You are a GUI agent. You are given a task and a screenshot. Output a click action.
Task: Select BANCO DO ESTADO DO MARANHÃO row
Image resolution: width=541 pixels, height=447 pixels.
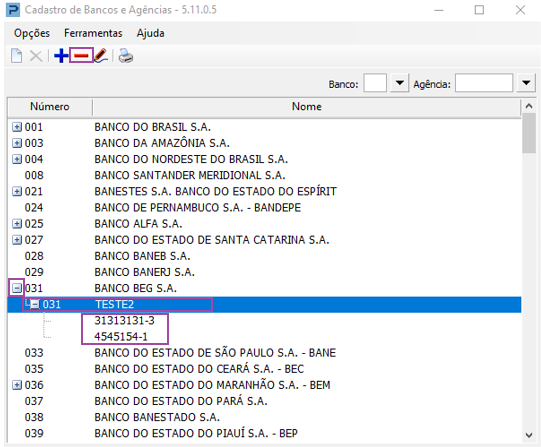click(x=264, y=385)
